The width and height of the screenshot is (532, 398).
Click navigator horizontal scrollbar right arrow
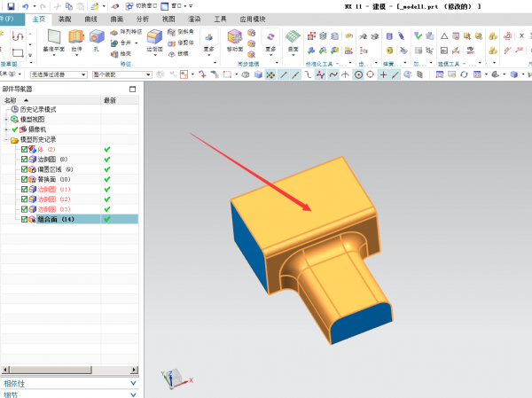[x=135, y=370]
